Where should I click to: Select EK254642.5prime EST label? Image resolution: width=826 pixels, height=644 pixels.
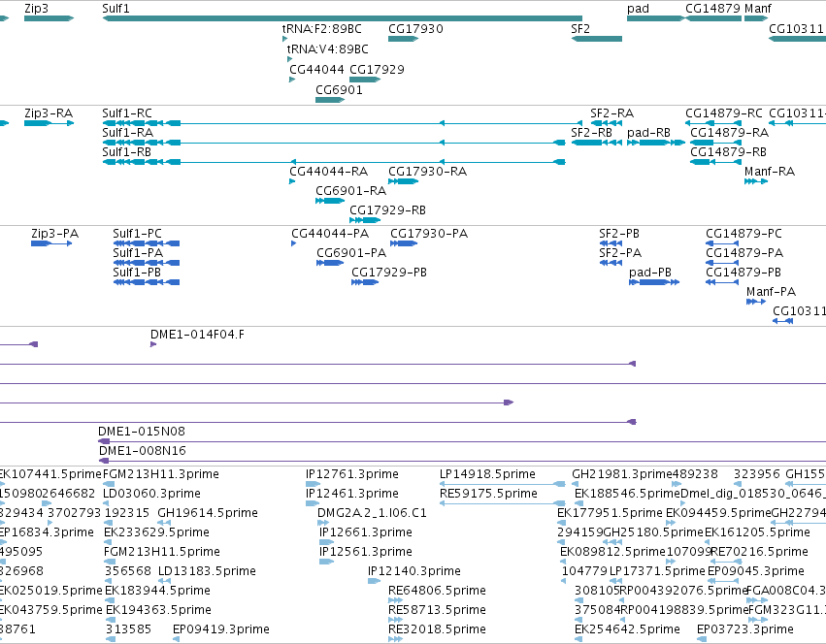(627, 629)
